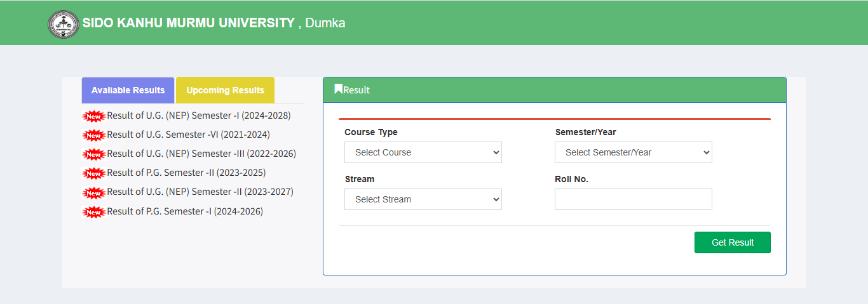Screen dimensions: 868x304
Task: Click New badge beside U.G. Semester-VI result
Action: [94, 135]
